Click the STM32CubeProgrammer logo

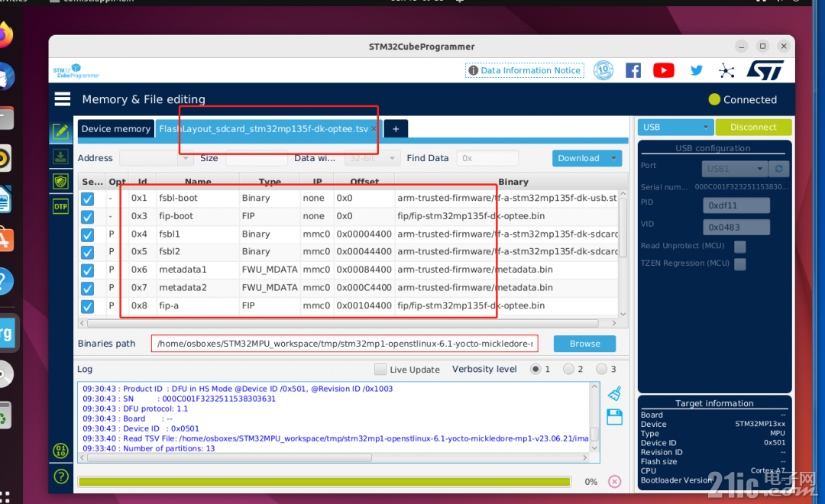(x=76, y=71)
